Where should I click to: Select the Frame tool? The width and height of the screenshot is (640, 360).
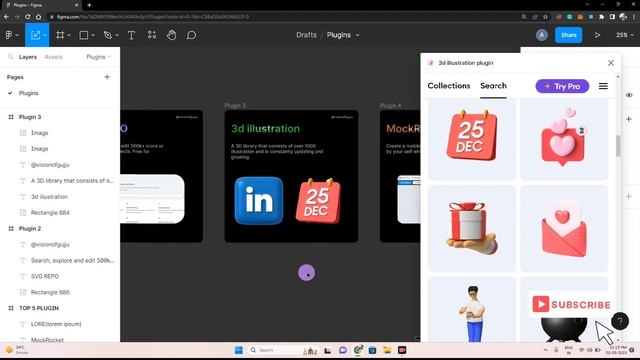60,35
